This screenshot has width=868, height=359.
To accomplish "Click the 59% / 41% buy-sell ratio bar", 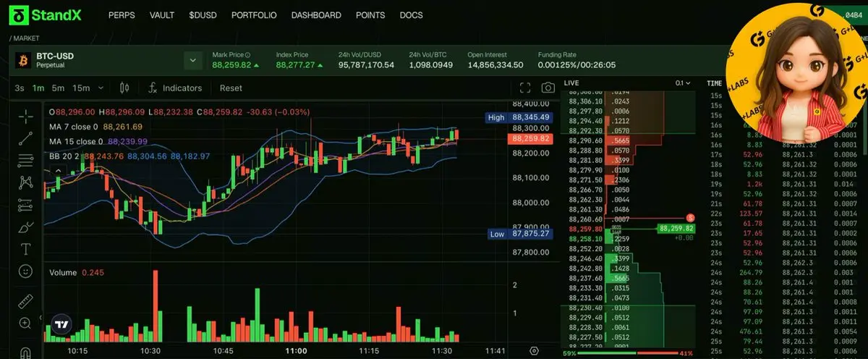I will click(x=627, y=354).
